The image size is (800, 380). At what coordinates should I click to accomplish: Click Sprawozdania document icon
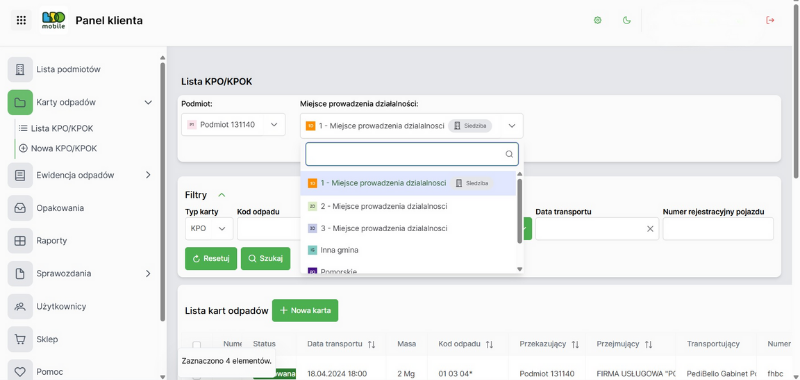[20, 273]
